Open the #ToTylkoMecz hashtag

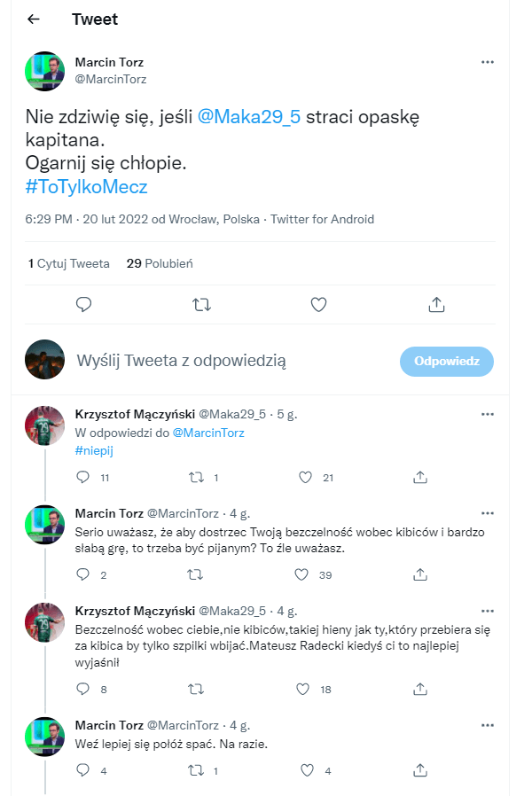(x=86, y=187)
